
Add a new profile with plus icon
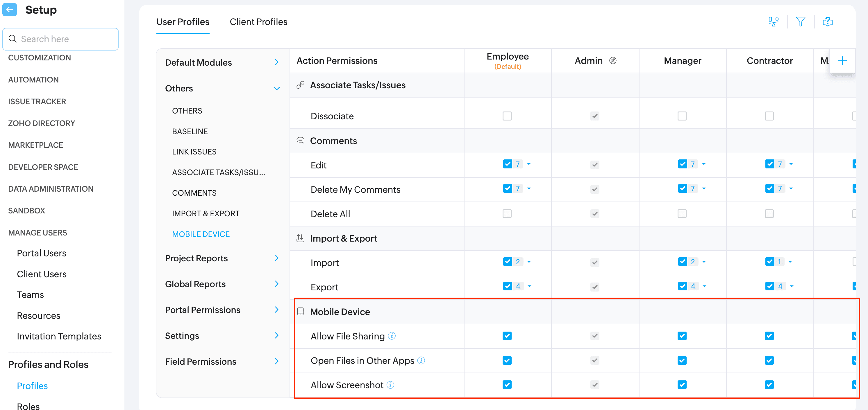click(x=842, y=61)
